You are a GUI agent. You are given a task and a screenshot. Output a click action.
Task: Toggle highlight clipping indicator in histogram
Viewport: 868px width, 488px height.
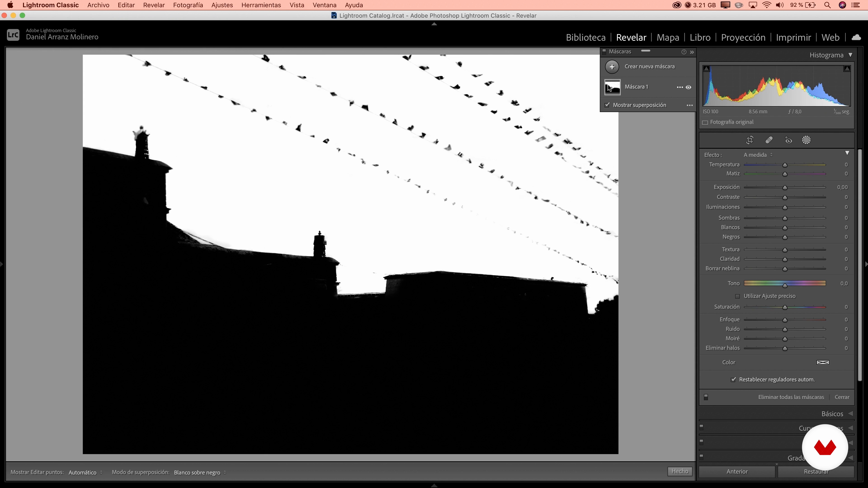point(847,68)
